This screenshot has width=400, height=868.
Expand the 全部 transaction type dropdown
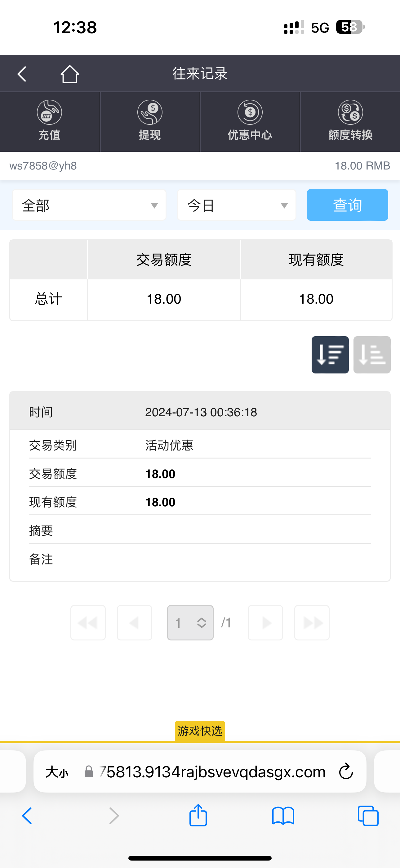[89, 205]
